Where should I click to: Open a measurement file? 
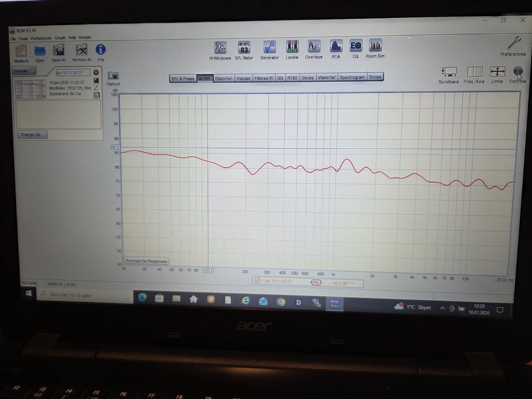click(40, 53)
